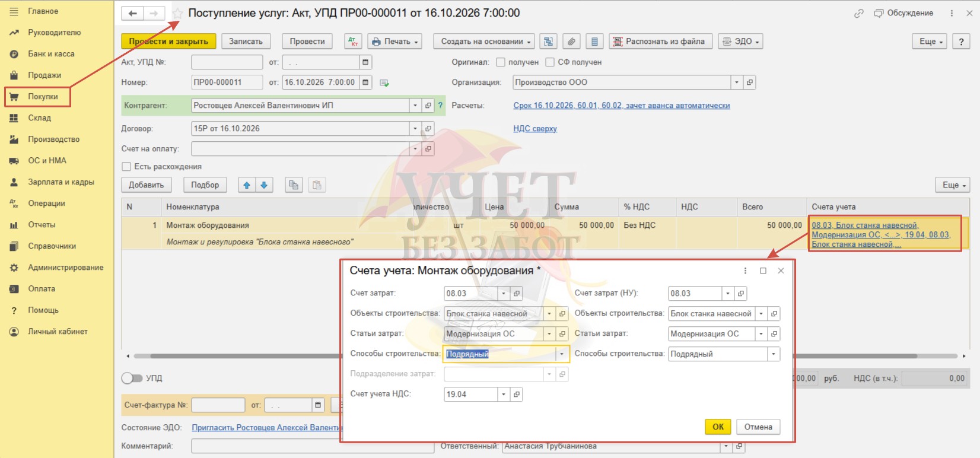This screenshot has width=980, height=458.
Task: Click the Акт, УПД № input field
Action: pos(227,62)
